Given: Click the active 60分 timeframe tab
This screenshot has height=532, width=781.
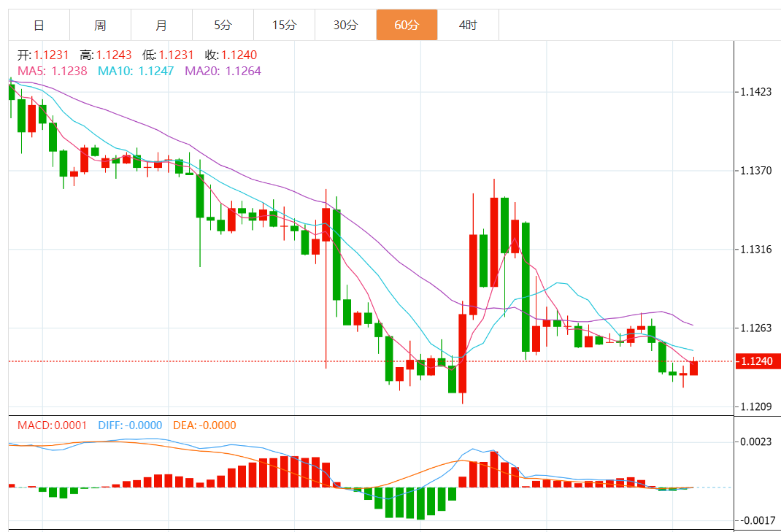Looking at the screenshot, I should click(407, 25).
